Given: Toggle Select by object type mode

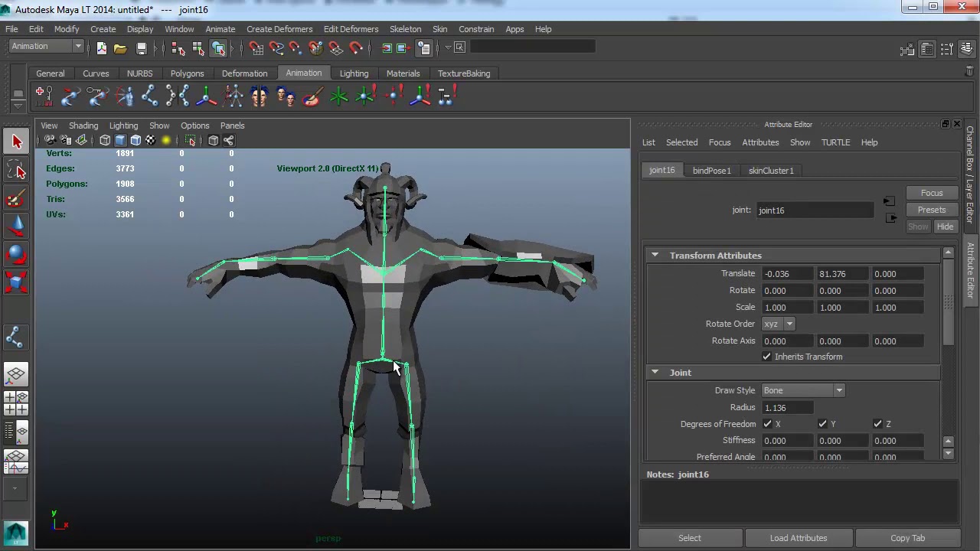Looking at the screenshot, I should pyautogui.click(x=198, y=47).
